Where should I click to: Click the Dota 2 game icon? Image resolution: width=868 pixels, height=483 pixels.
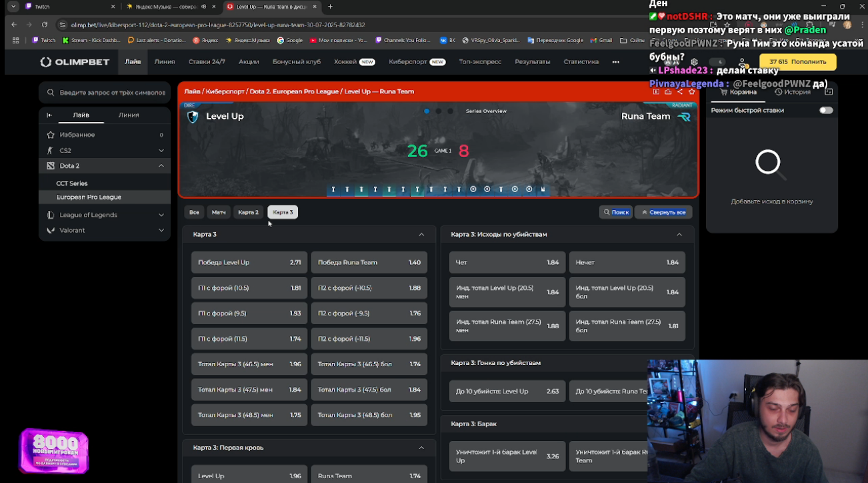(x=51, y=166)
